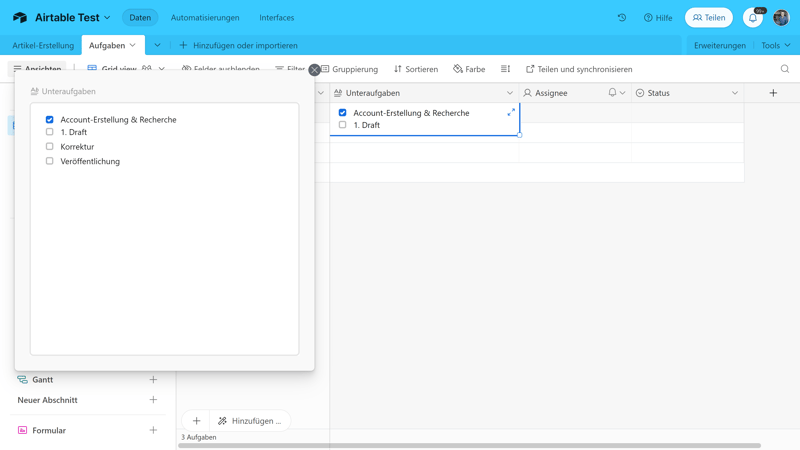The image size is (800, 450).
Task: Switch to the Artikel-Erstellung table tab
Action: point(43,45)
